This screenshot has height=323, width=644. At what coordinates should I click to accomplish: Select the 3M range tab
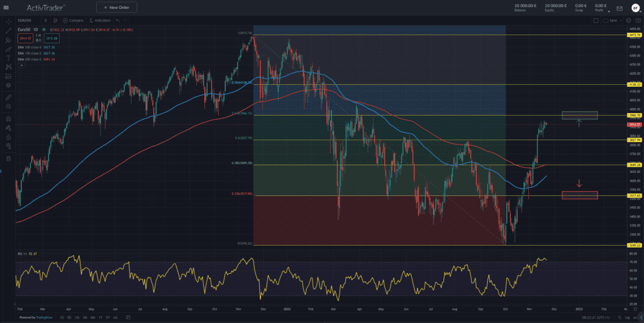pyautogui.click(x=85, y=317)
